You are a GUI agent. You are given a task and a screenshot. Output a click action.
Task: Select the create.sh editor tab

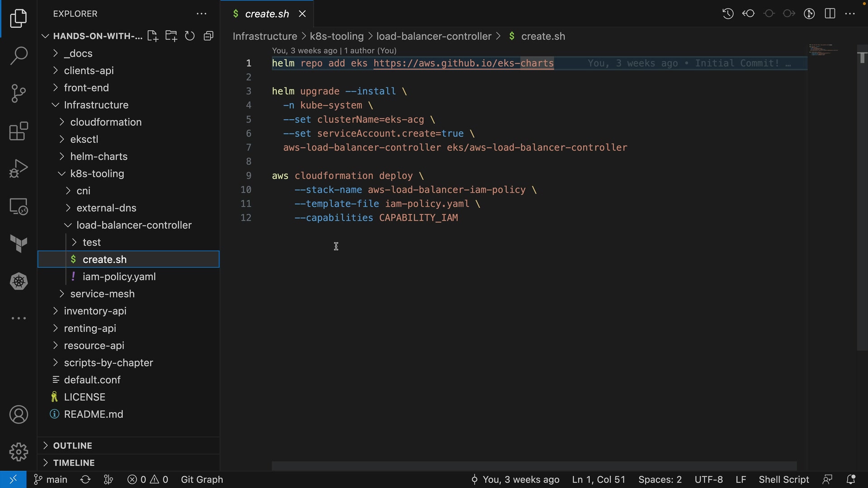pos(267,14)
